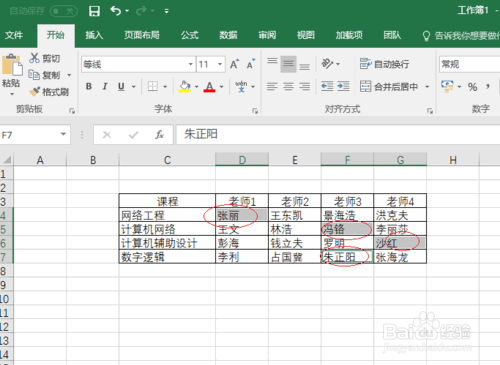Increase indent icon
This screenshot has height=365, width=500.
coord(343,86)
